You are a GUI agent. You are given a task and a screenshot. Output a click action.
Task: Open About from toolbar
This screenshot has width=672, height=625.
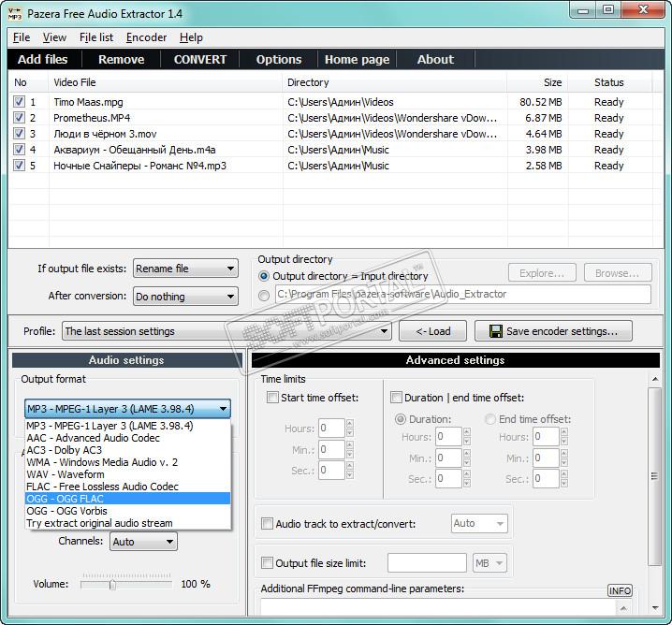pyautogui.click(x=435, y=59)
